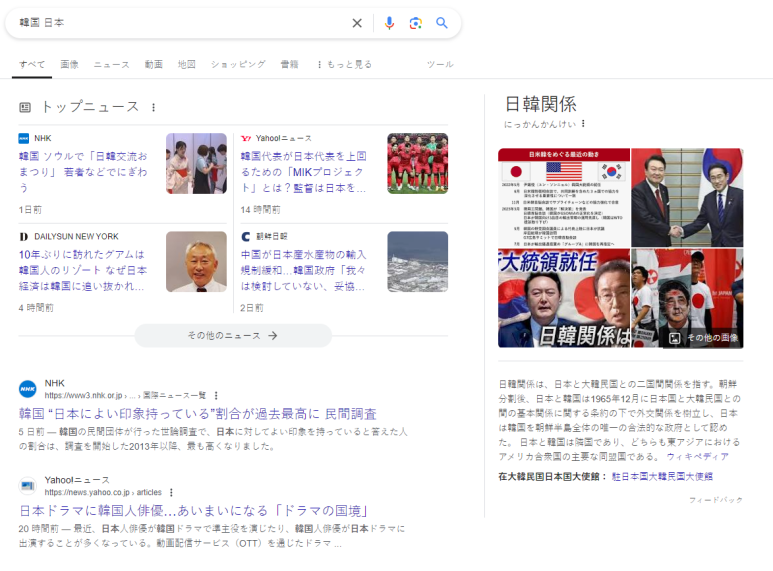
Task: Switch to the 動画 tab
Action: pos(153,64)
